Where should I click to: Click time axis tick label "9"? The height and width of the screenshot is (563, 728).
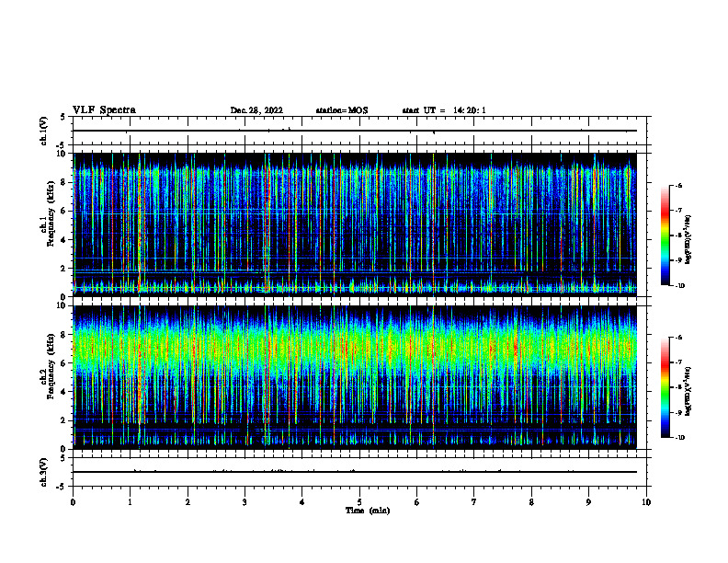[588, 502]
